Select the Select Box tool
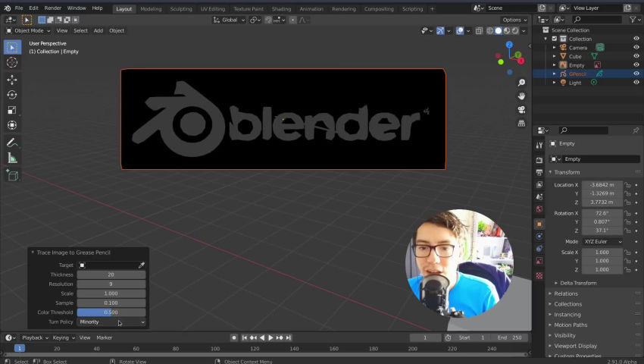Viewport: 644px width, 364px height. tap(12, 47)
